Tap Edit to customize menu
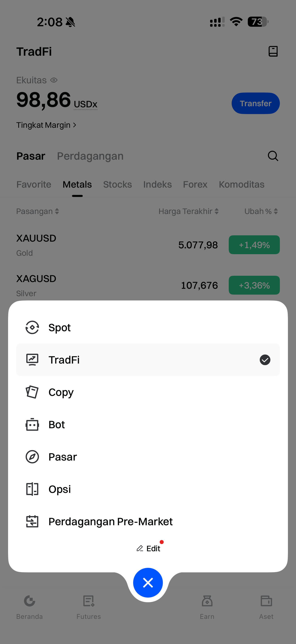Screen dimensions: 296x644 coord(148,549)
